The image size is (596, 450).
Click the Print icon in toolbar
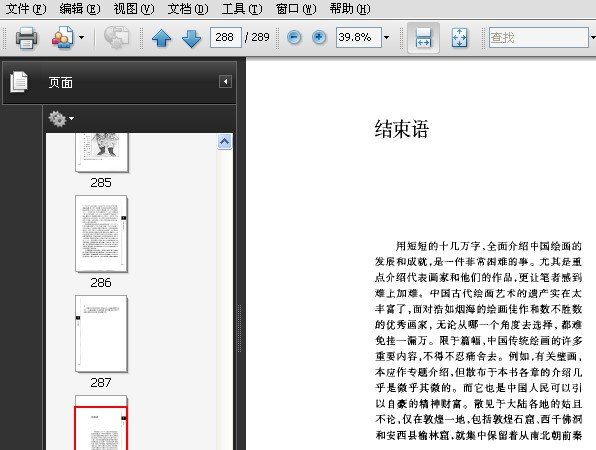click(26, 38)
